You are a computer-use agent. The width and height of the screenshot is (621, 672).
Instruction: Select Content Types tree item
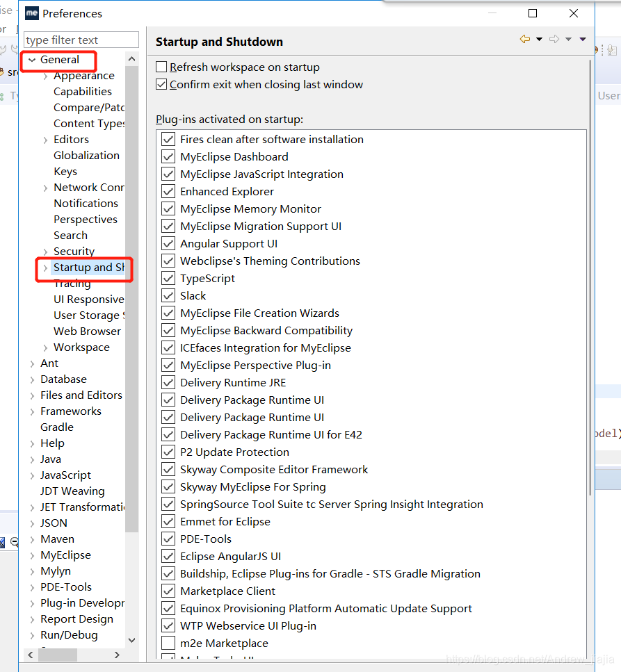coord(89,124)
